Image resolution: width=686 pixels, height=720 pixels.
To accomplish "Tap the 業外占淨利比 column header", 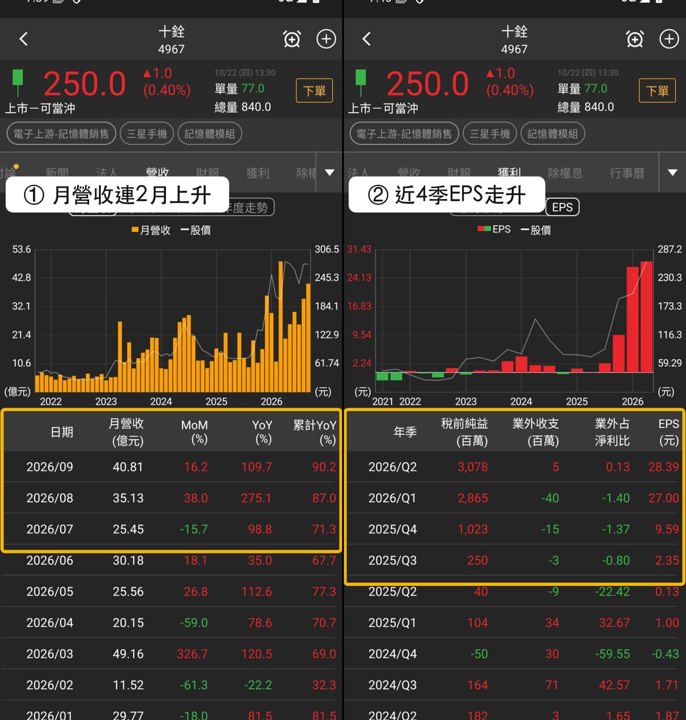I will [612, 432].
